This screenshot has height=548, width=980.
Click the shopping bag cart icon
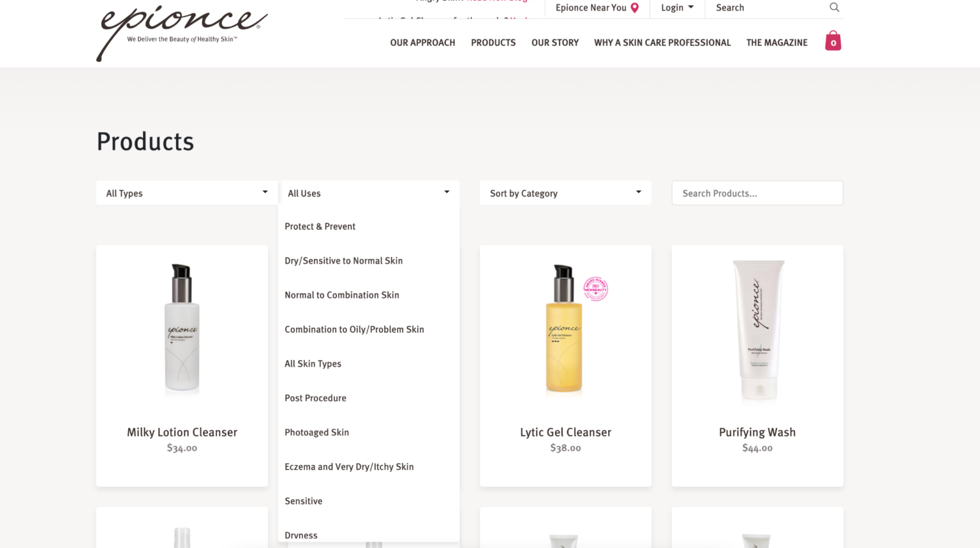pos(833,40)
